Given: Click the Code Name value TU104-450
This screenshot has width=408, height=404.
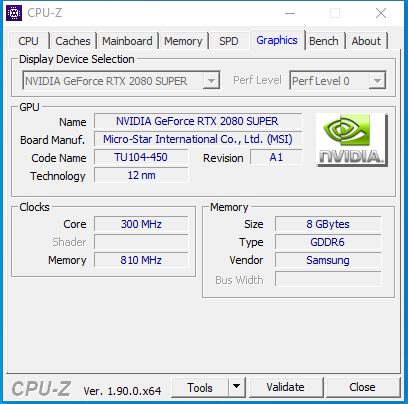Looking at the screenshot, I should (141, 157).
